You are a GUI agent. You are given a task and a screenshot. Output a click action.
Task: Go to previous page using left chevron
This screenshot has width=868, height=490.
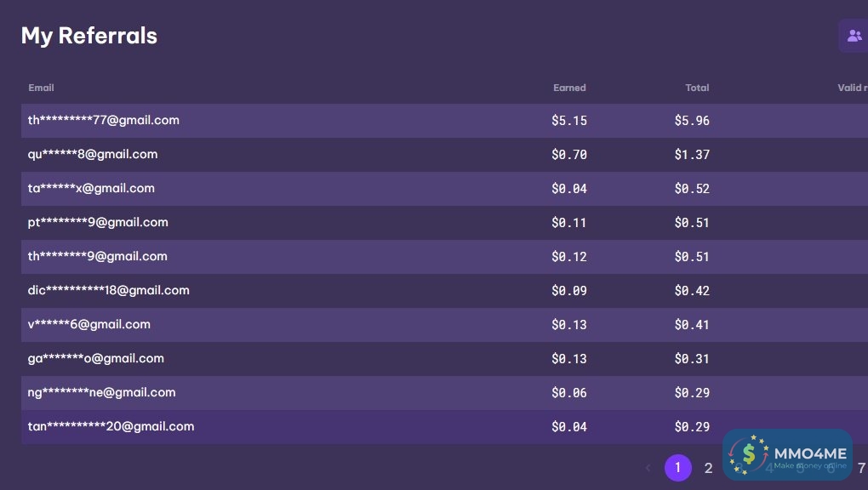coord(648,468)
